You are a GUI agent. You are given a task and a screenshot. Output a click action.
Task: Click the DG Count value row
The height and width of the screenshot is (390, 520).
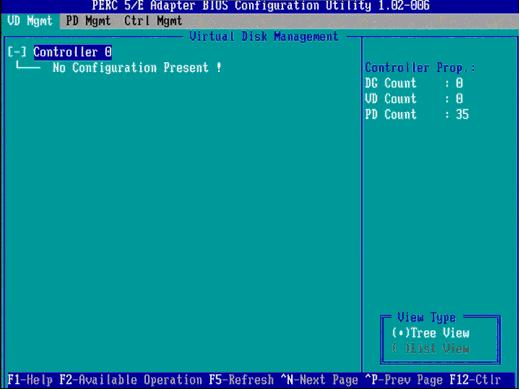tap(414, 83)
